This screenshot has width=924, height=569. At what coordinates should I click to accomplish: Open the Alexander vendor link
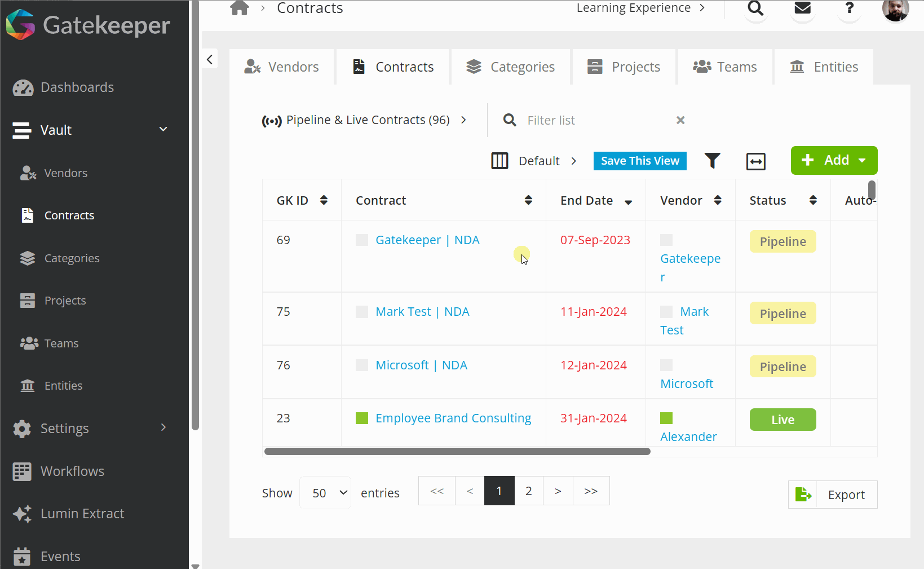click(688, 437)
